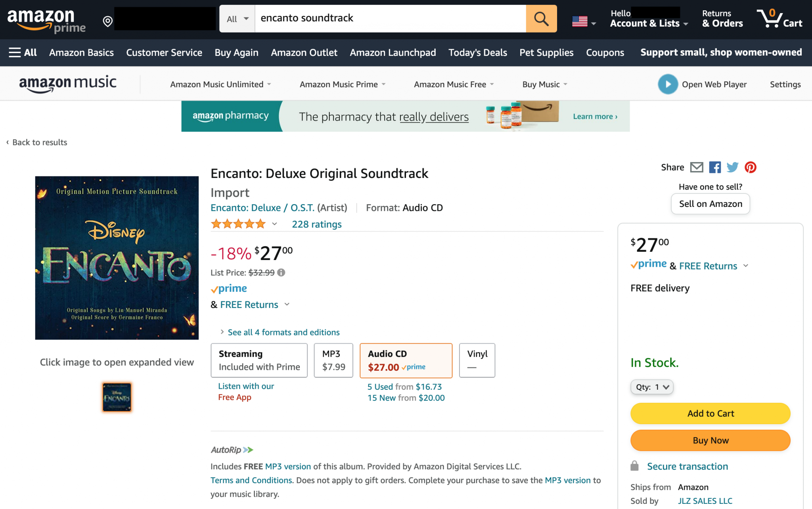Open the All search category dropdown

[x=237, y=19]
